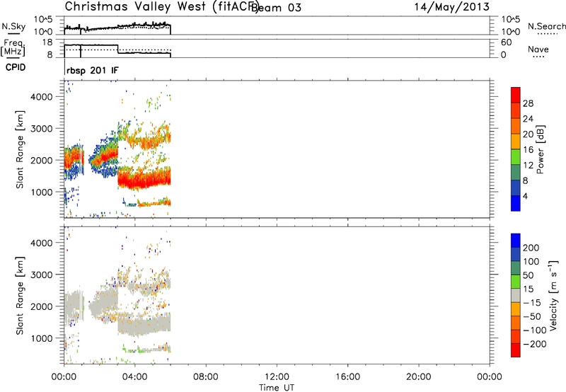
Task: Click the "16:00" time tick label
Action: click(347, 377)
